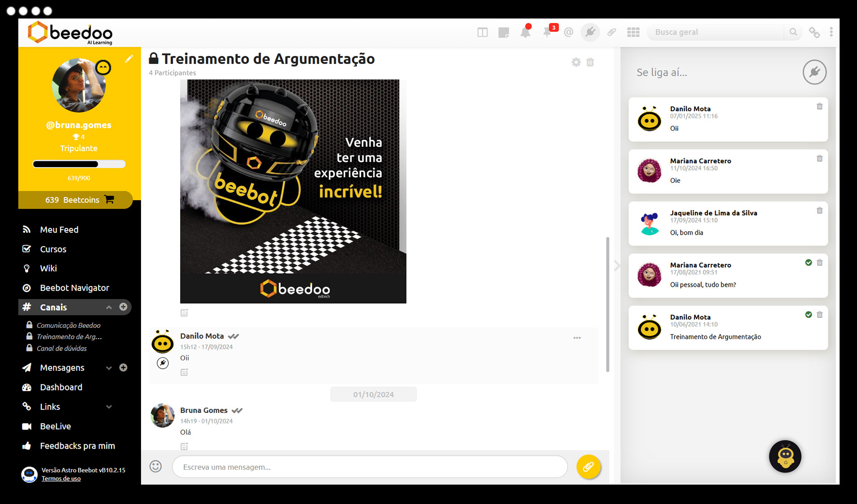
Task: Add reaction to the Beebot image post
Action: tap(184, 313)
